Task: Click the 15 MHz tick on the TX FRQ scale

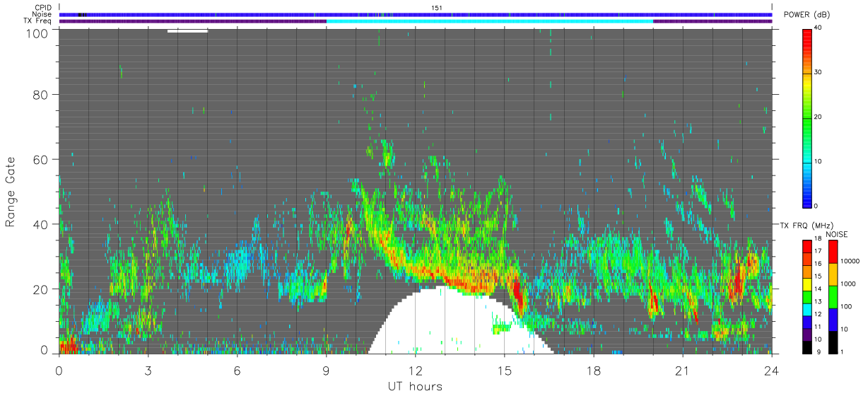Action: (819, 276)
